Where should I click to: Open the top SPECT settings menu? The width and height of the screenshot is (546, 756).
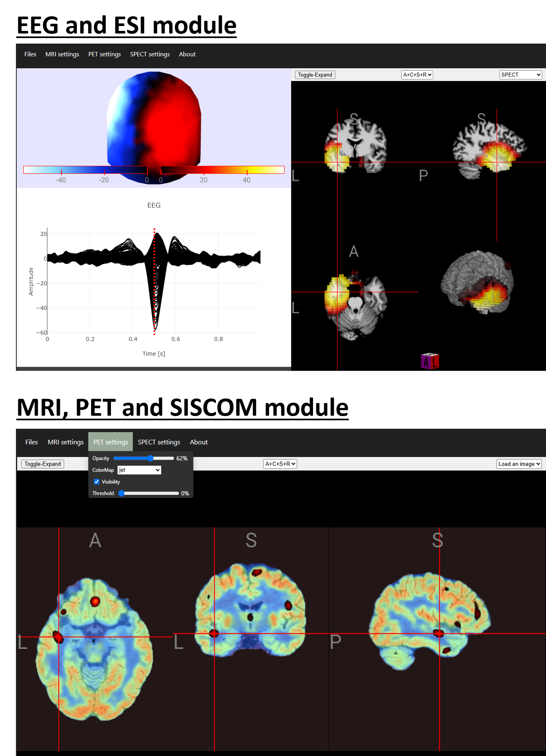150,54
